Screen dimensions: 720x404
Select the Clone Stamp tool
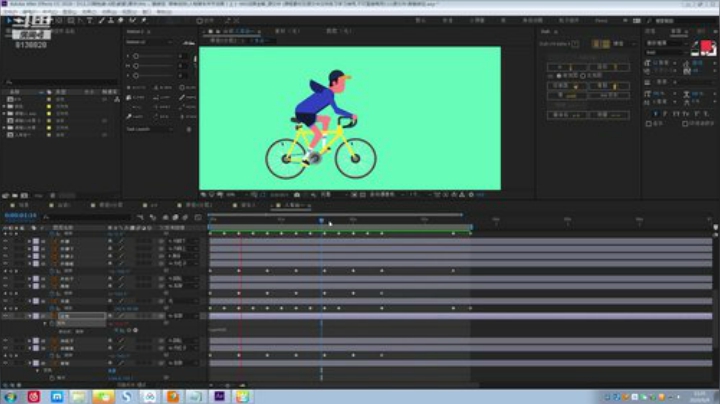[x=111, y=21]
